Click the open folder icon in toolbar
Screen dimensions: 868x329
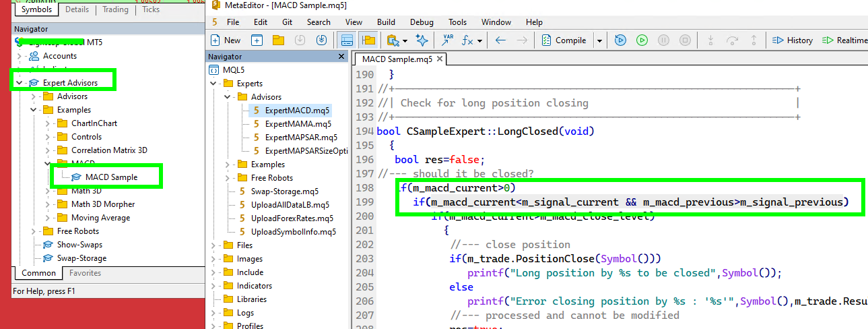(277, 40)
